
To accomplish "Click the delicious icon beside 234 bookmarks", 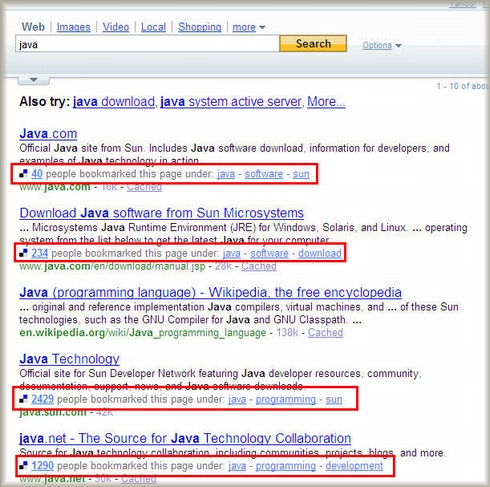I will (x=23, y=253).
